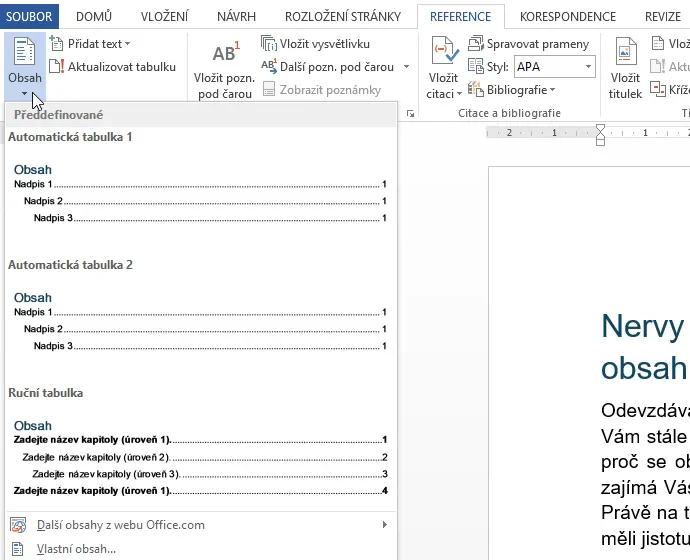Viewport: 690px width, 560px height.
Task: Click Vlastní obsah... menu entry
Action: [201, 549]
